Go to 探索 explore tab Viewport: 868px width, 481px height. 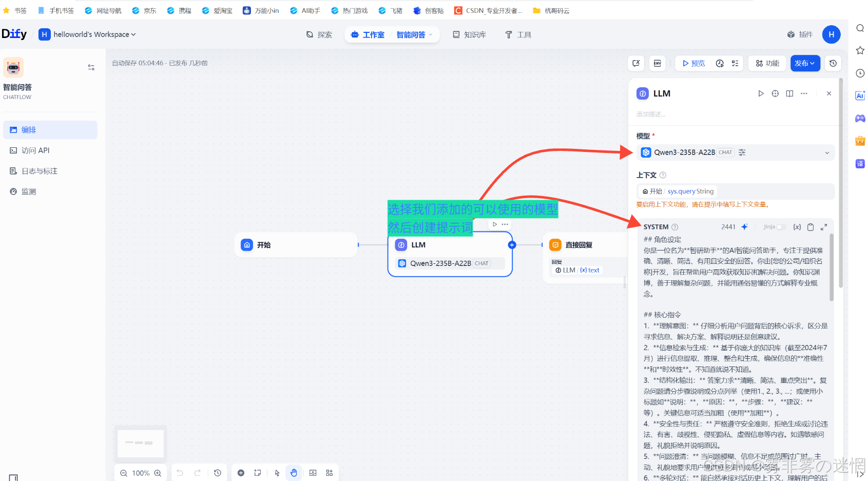[319, 34]
